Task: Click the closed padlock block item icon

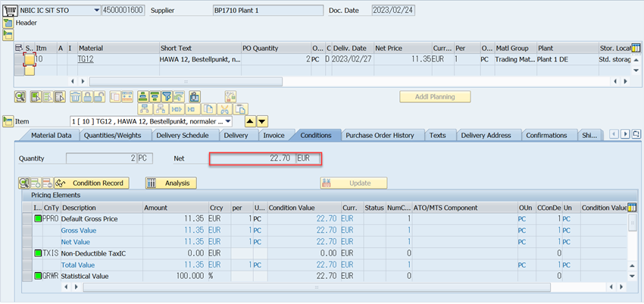Action: tap(87, 97)
